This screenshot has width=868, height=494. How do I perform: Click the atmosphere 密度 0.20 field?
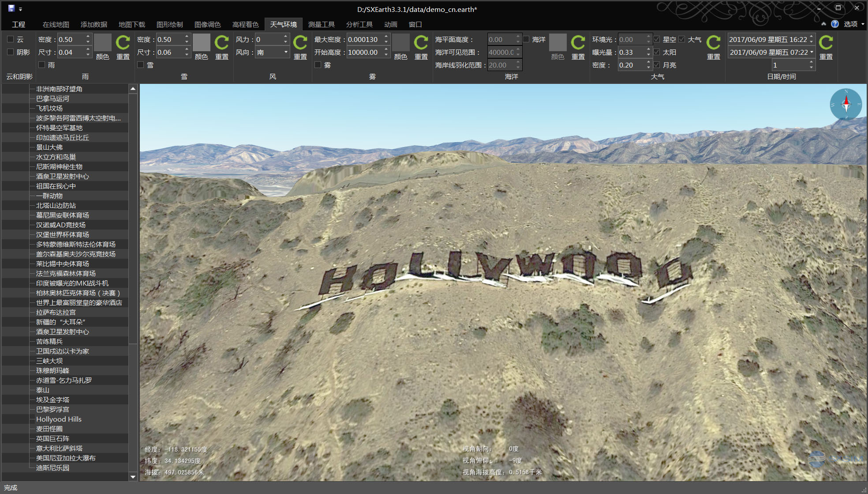click(632, 65)
